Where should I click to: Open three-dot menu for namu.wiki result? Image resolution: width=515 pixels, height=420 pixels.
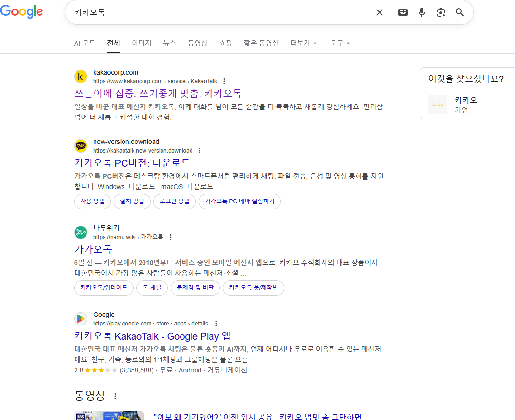(x=171, y=237)
